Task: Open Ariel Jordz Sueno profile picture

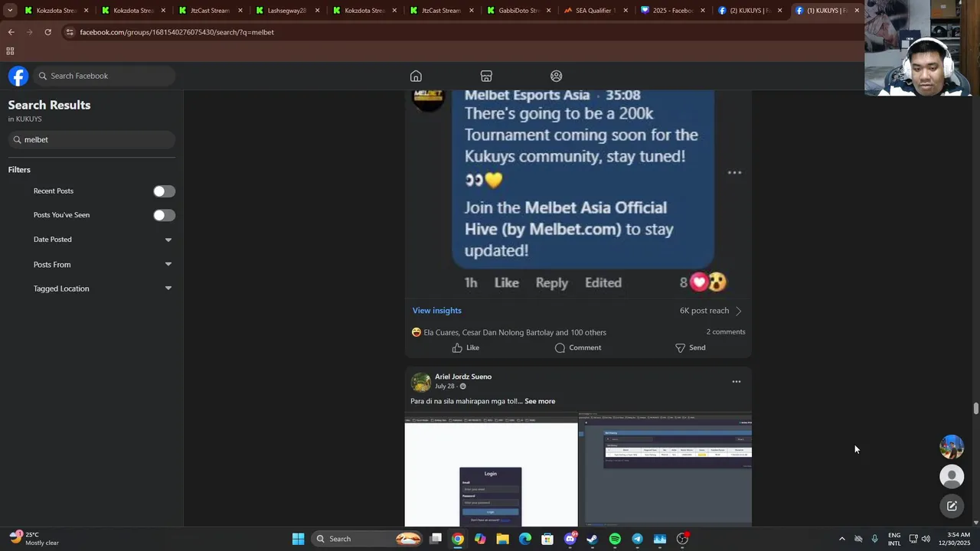Action: pyautogui.click(x=421, y=382)
